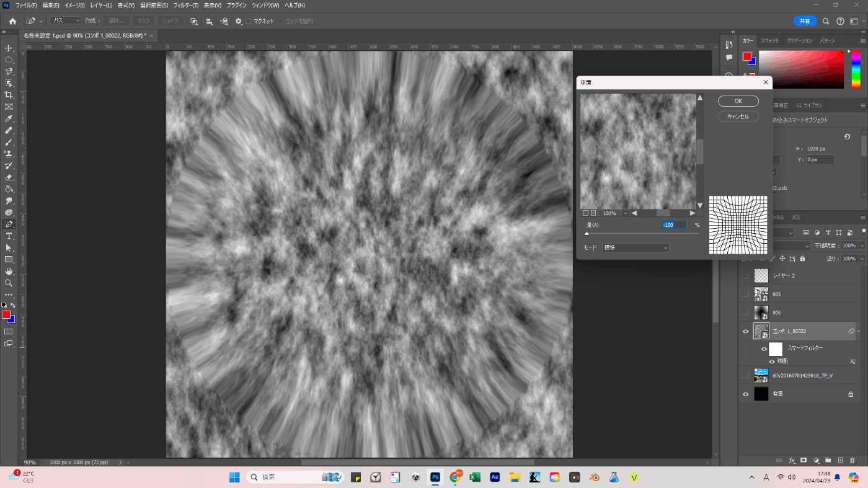
Task: Choose the Horizontal Type tool
Action: [9, 236]
